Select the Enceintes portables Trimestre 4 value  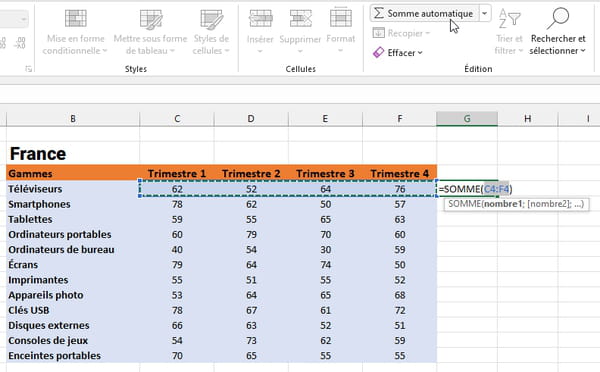399,356
